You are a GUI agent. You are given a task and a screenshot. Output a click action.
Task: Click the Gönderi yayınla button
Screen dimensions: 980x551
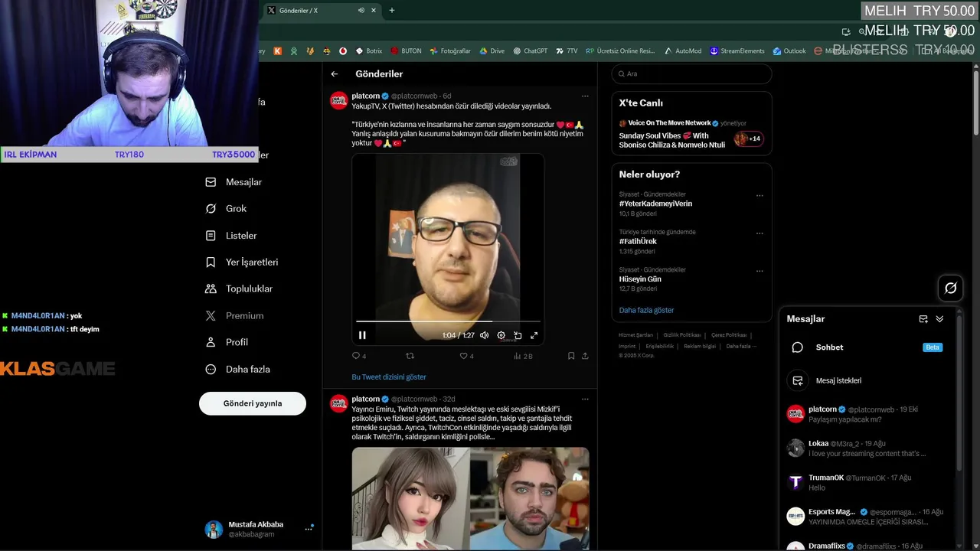[253, 403]
